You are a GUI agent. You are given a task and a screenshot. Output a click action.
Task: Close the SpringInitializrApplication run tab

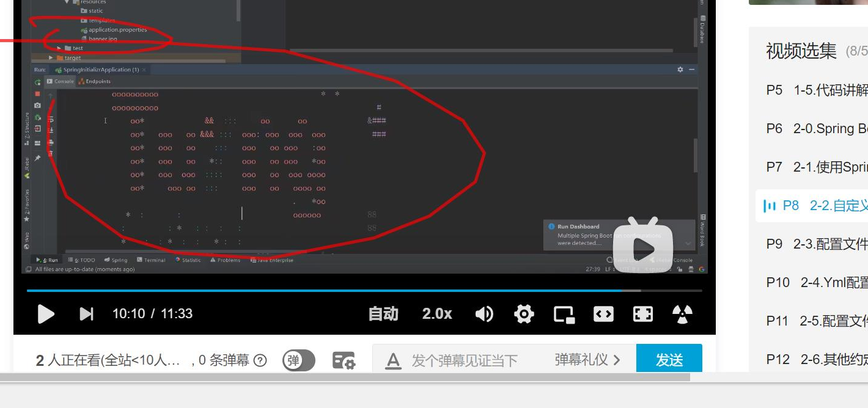click(144, 70)
